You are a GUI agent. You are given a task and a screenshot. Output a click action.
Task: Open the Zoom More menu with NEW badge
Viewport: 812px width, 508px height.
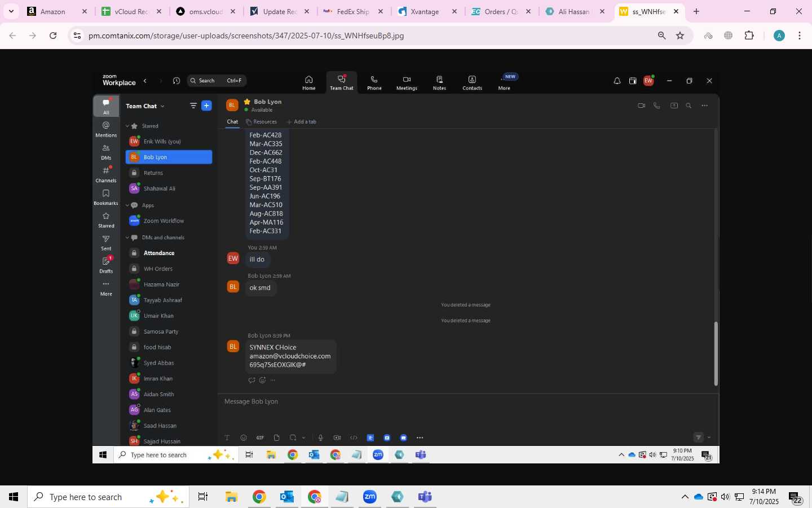pos(505,82)
